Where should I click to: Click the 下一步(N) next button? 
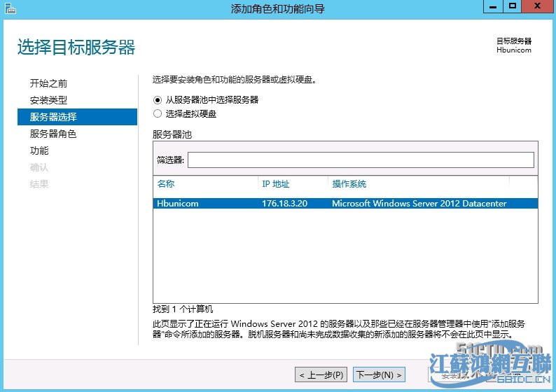coord(379,374)
